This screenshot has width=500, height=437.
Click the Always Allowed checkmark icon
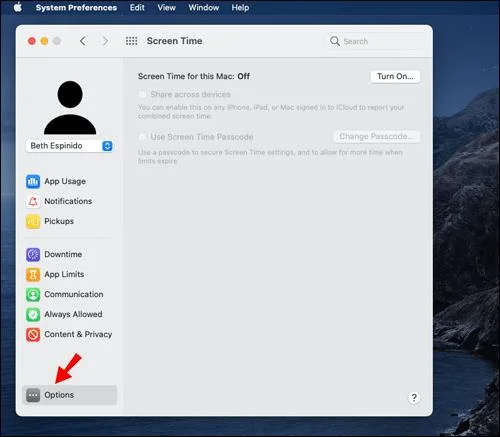(33, 315)
